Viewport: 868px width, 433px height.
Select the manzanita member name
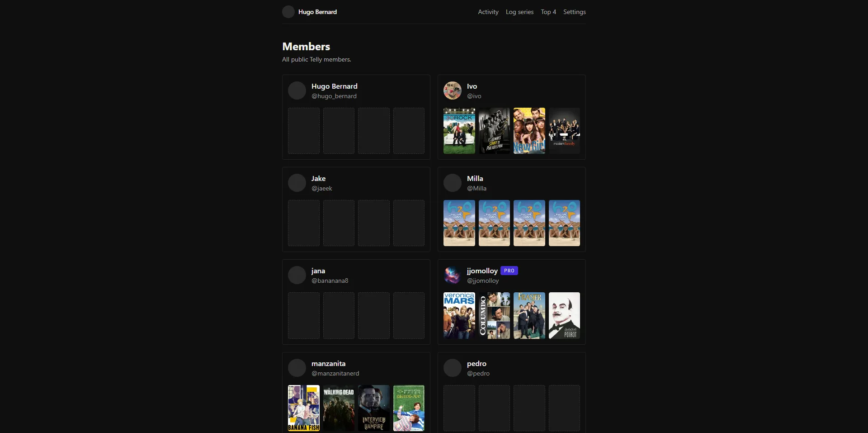[x=329, y=363]
